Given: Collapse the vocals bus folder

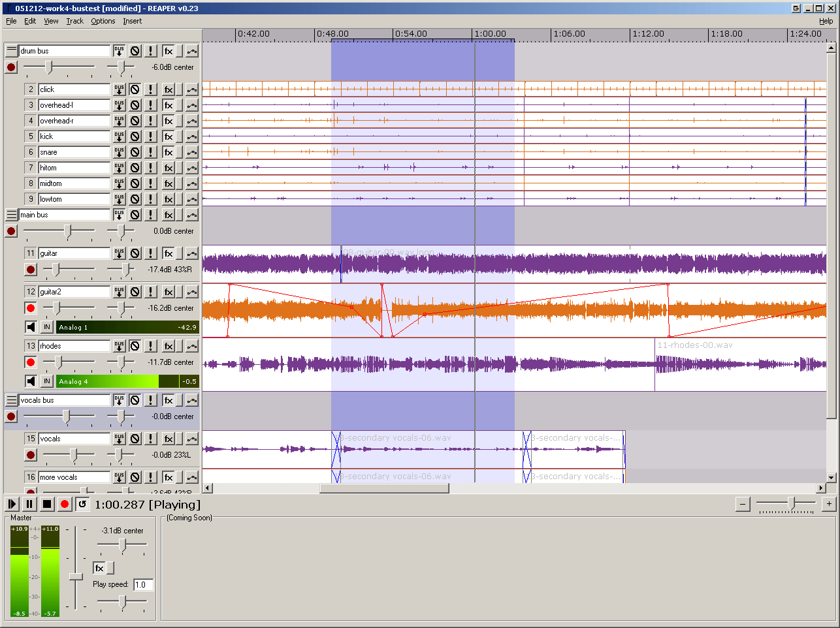Looking at the screenshot, I should 11,400.
